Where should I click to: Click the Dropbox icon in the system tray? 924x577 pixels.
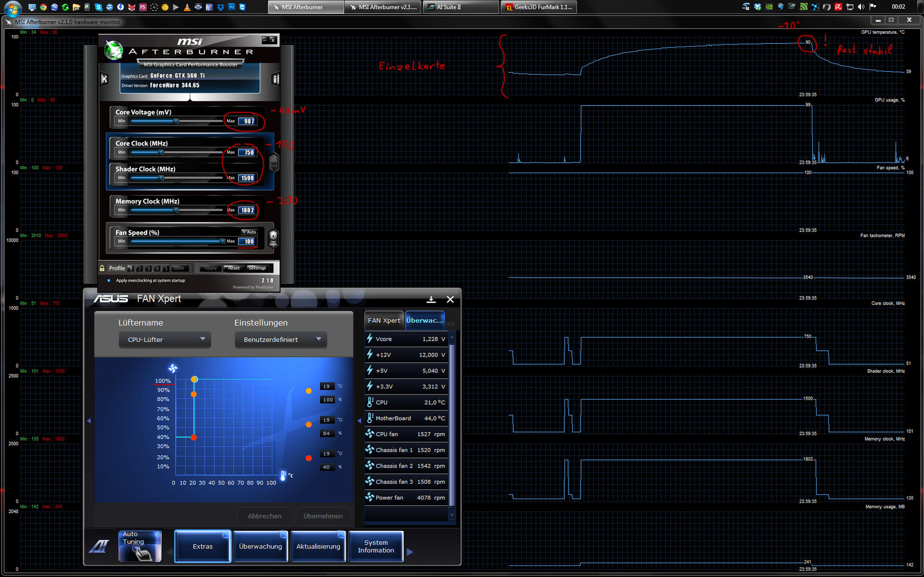[x=757, y=7]
